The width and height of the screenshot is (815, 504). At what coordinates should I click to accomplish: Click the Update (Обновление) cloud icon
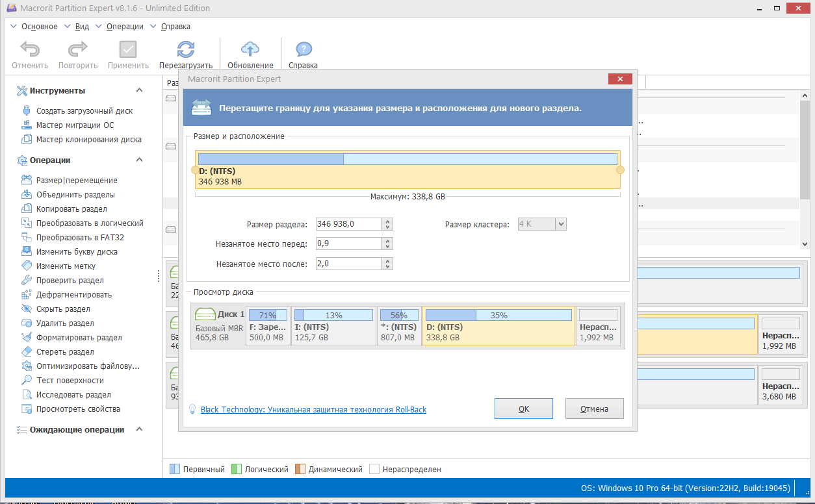tap(250, 49)
